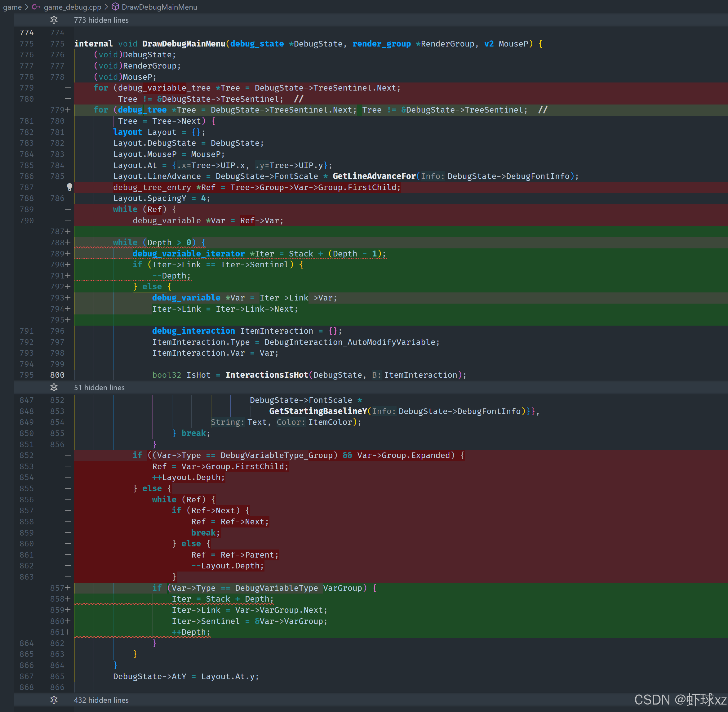The height and width of the screenshot is (712, 728).
Task: Click expand icon beside 773 hidden lines
Action: tap(54, 20)
